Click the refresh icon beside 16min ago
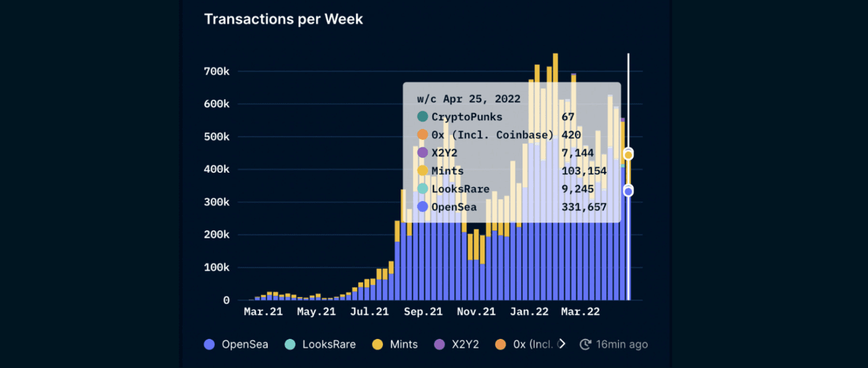Viewport: 868px width, 368px height. coord(586,345)
